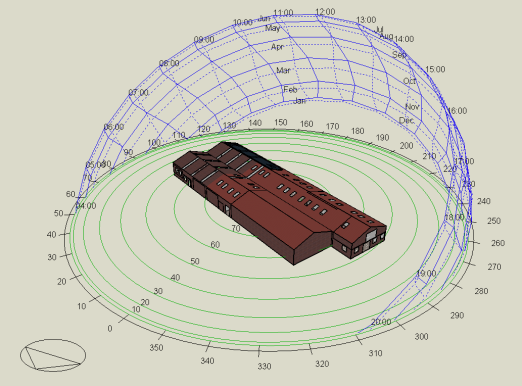522x386 pixels.
Task: Click the azimuth 200 label
Action: pyautogui.click(x=406, y=146)
